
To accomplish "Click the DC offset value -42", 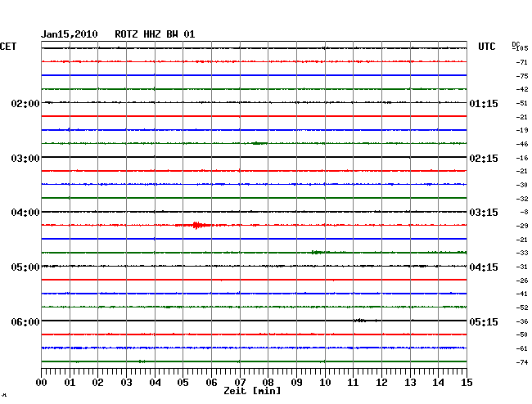I will click(522, 89).
